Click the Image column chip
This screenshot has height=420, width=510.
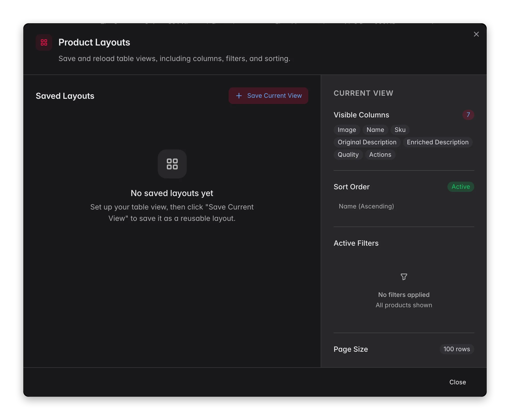(x=347, y=130)
